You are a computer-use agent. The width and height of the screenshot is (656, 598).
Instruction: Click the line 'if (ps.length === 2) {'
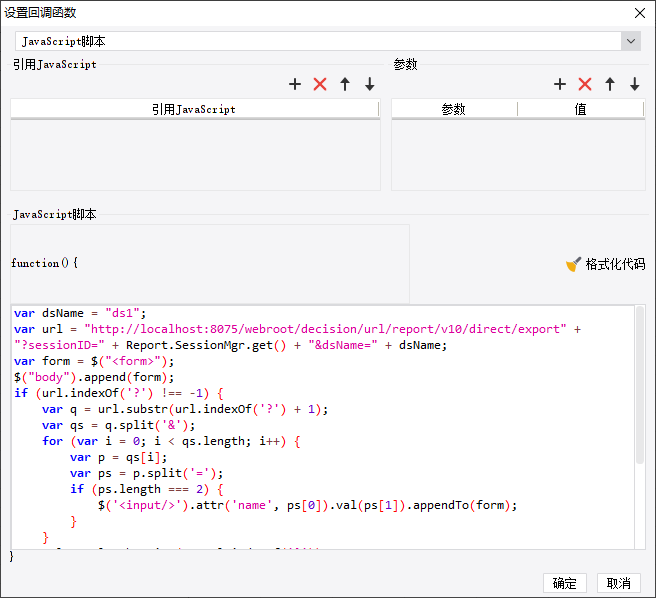click(146, 489)
